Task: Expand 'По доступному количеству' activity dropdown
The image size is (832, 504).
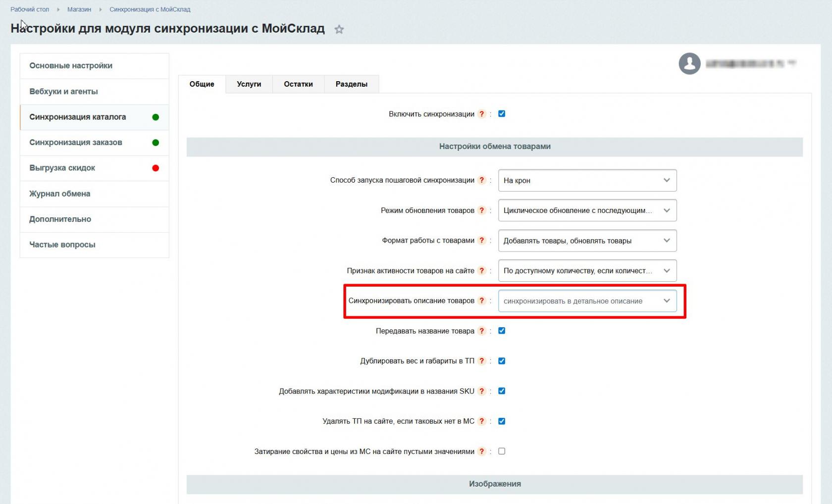Action: [x=587, y=271]
